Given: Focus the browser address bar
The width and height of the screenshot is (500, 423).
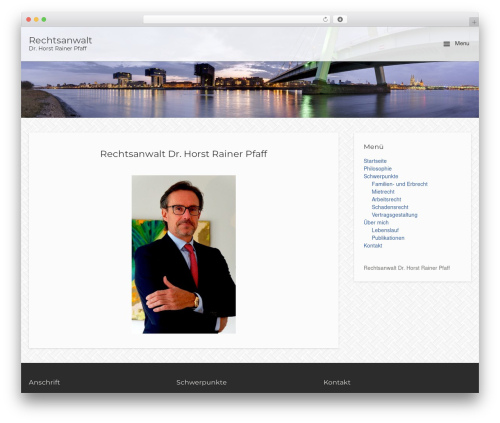Looking at the screenshot, I should [236, 20].
